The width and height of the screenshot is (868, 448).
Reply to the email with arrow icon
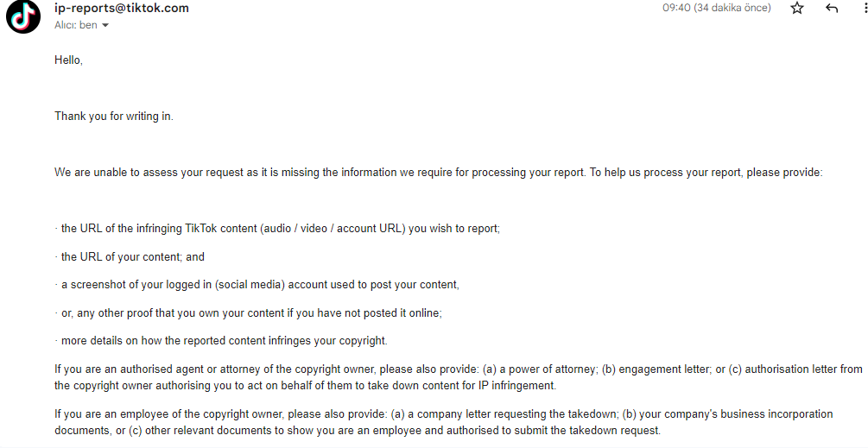(x=832, y=8)
